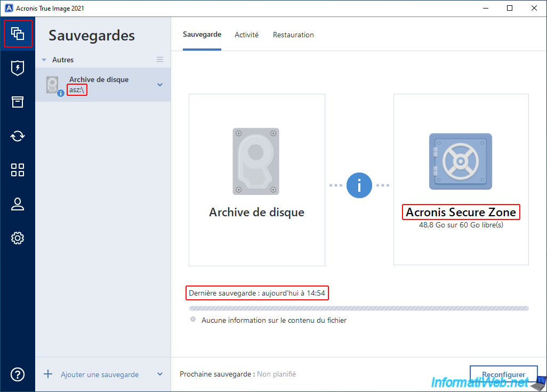The height and width of the screenshot is (392, 547).
Task: Open the Autres list options menu
Action: pyautogui.click(x=160, y=60)
